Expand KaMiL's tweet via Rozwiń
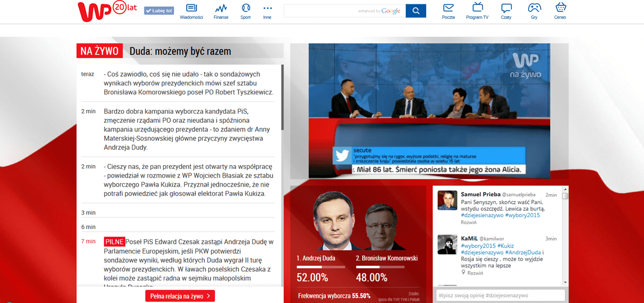The width and height of the screenshot is (644, 303). coord(475,273)
